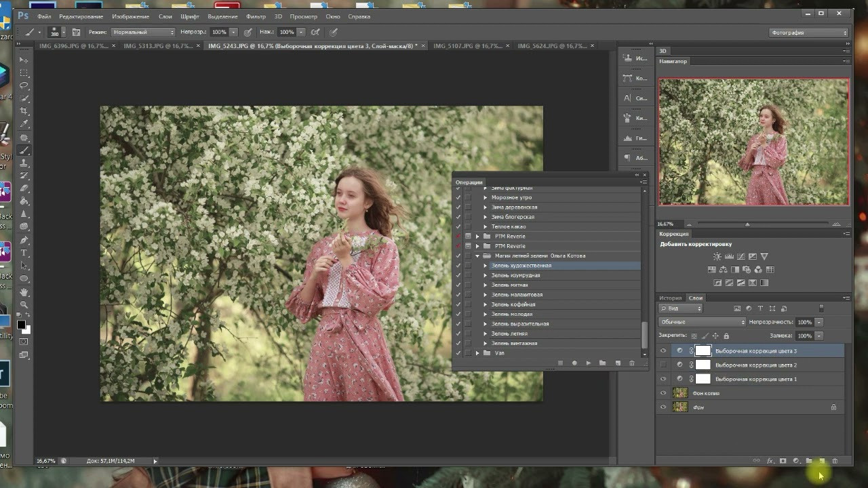Click the foreground color swatch
Image resolution: width=868 pixels, height=488 pixels.
tap(21, 323)
